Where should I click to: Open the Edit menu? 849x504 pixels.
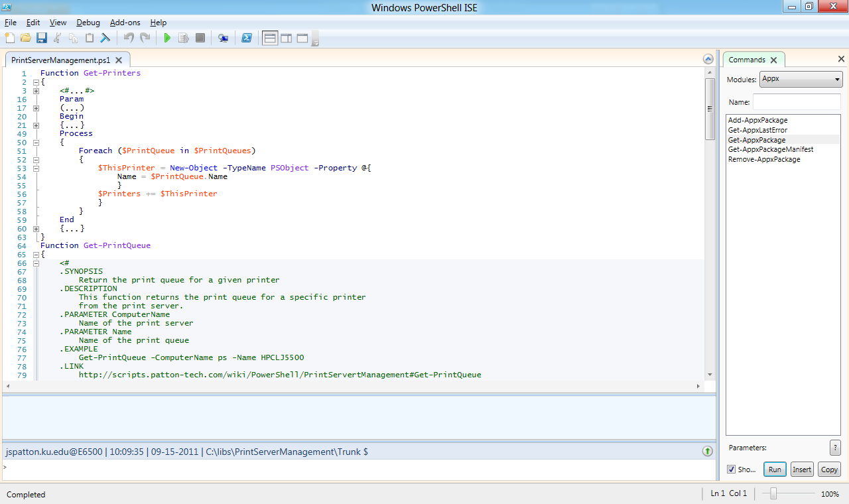pos(33,23)
